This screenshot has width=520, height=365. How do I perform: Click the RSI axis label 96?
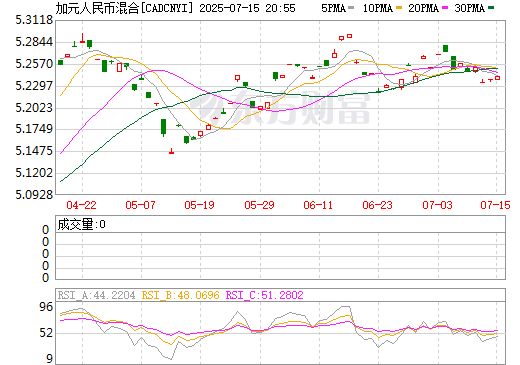tap(46, 307)
